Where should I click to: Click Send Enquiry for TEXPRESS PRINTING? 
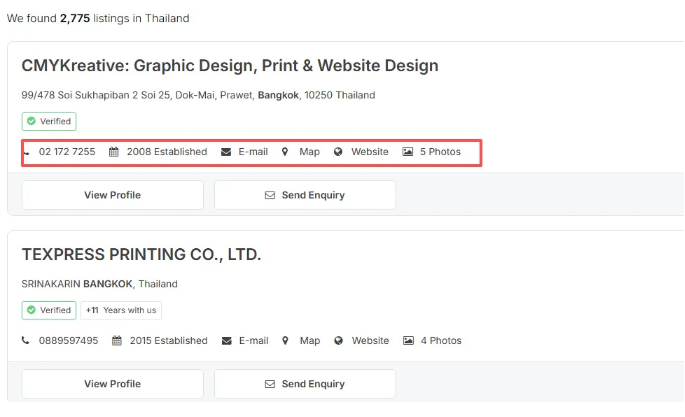tap(305, 384)
